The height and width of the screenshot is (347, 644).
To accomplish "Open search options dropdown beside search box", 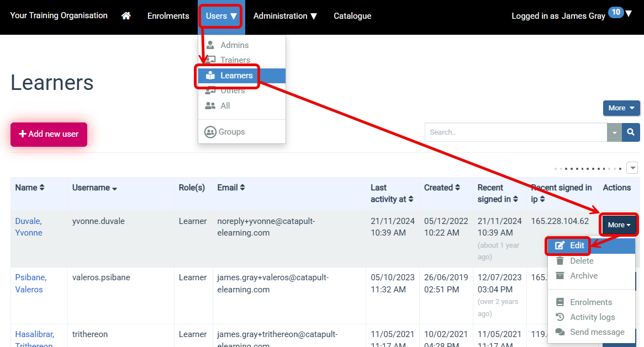I will (x=614, y=132).
